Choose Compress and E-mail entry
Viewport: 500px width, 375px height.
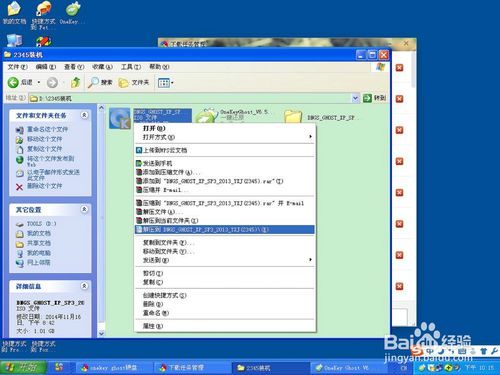(x=225, y=190)
